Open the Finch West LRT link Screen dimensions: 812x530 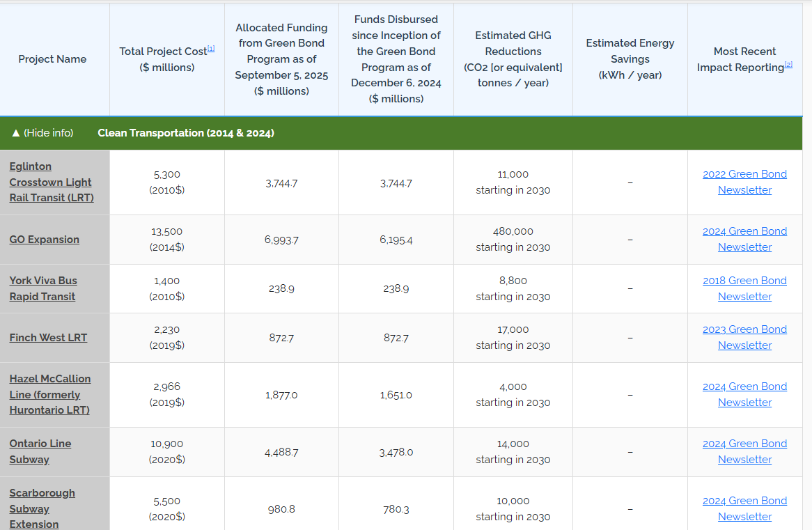point(48,338)
